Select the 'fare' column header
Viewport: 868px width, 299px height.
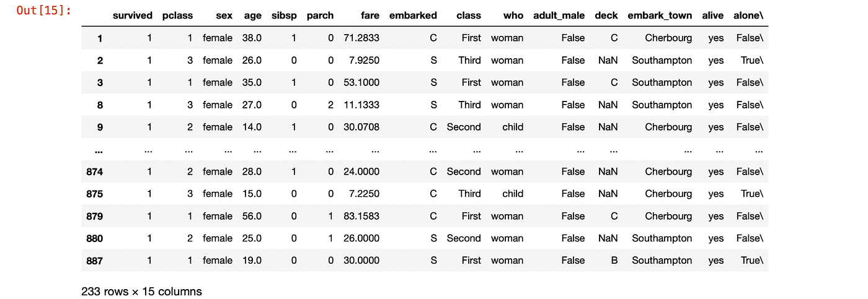pyautogui.click(x=370, y=15)
